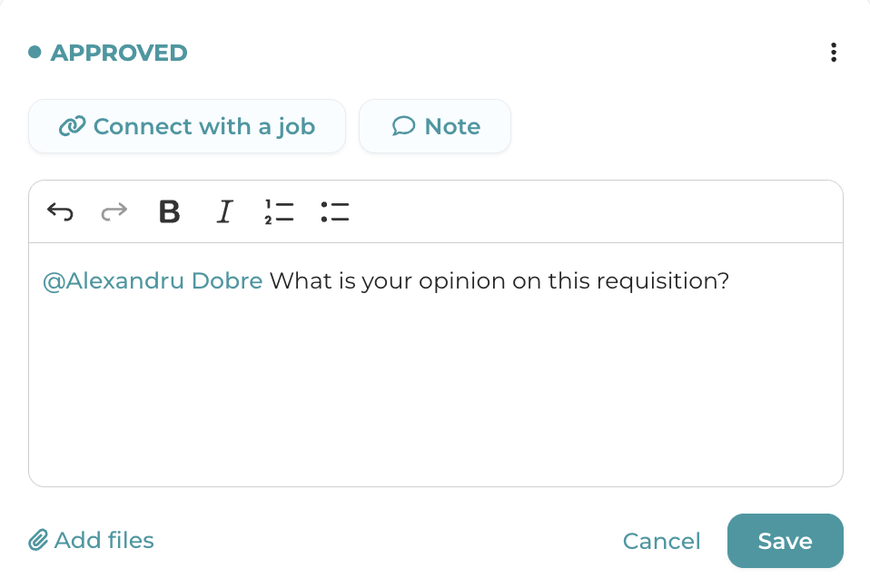
Task: Open the three-dot more options menu
Action: click(x=833, y=53)
